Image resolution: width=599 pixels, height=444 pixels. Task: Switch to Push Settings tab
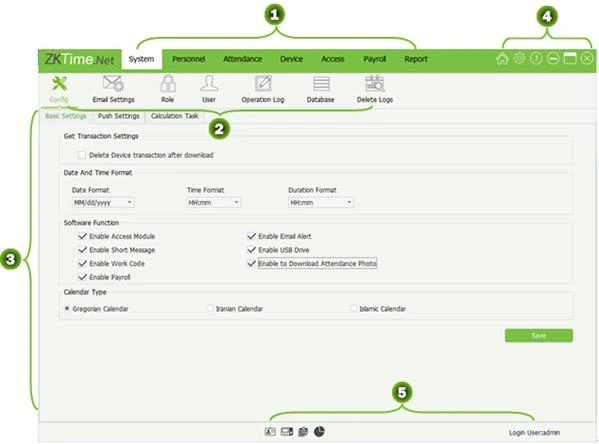click(x=119, y=116)
